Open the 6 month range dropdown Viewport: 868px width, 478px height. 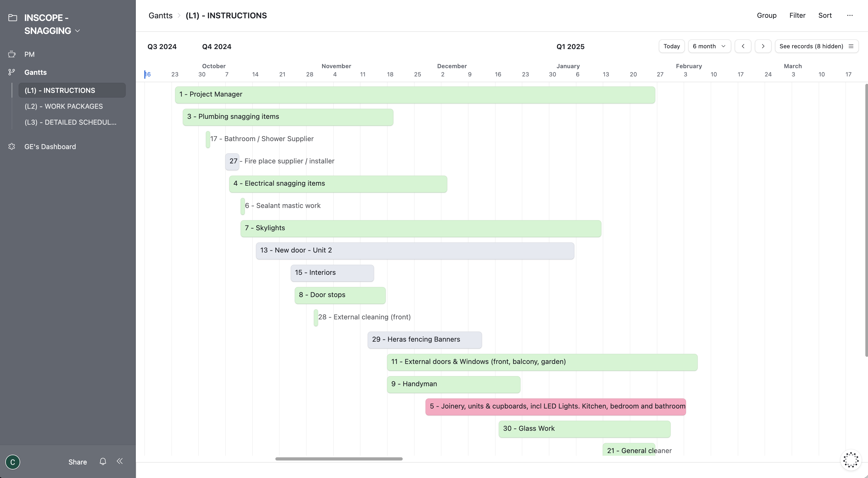(709, 46)
